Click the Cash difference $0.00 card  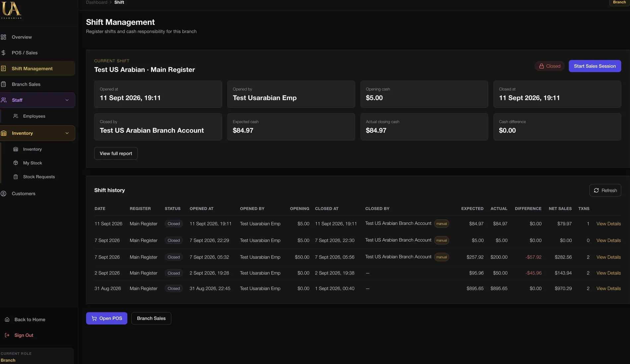tap(557, 127)
